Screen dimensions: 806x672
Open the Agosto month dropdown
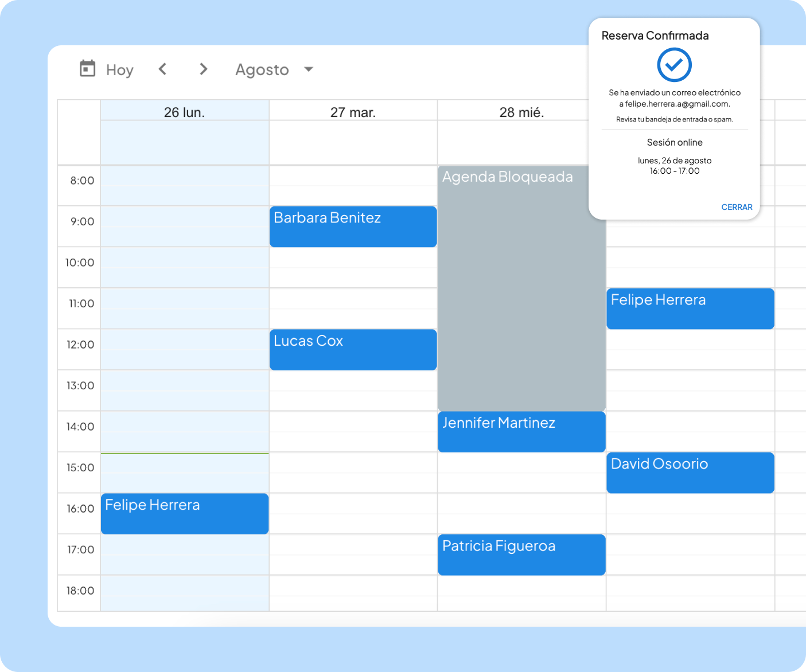(274, 69)
